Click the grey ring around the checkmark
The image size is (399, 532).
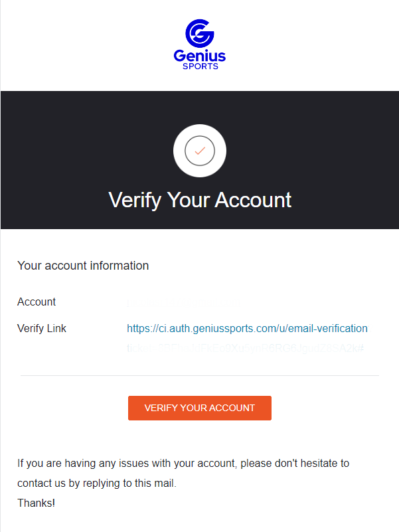(x=200, y=136)
